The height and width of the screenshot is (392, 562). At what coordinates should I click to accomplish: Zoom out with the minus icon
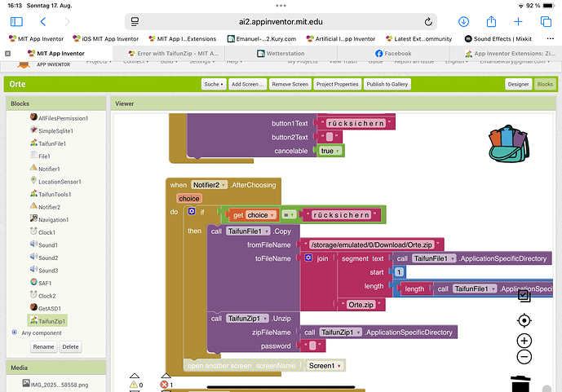(x=524, y=357)
